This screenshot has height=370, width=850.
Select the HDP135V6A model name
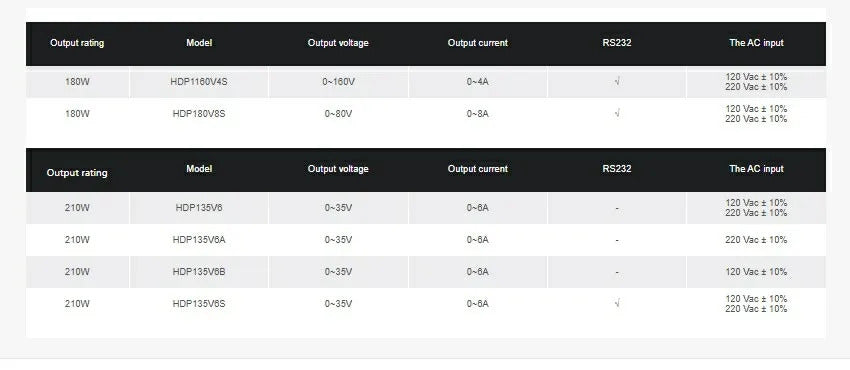(x=199, y=239)
